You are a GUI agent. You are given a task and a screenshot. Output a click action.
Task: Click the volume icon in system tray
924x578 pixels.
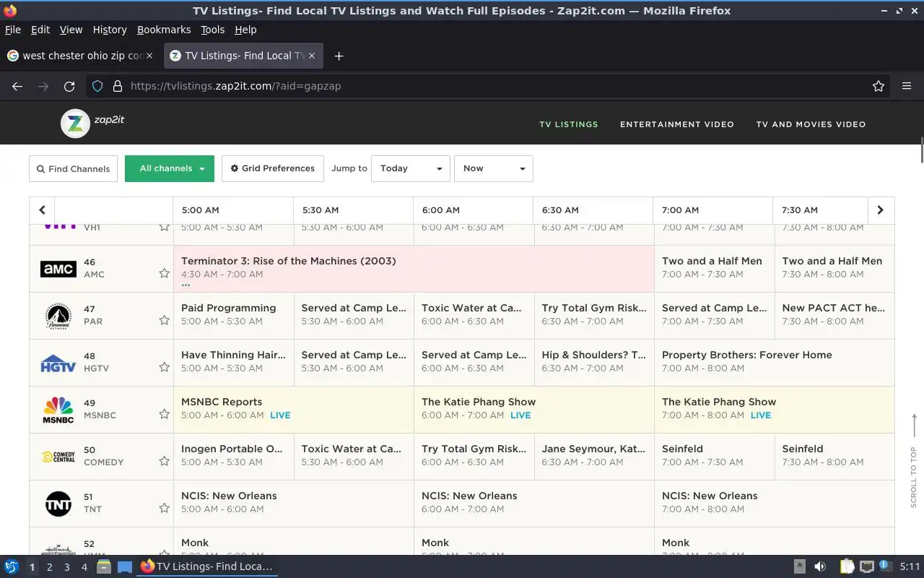click(x=820, y=566)
